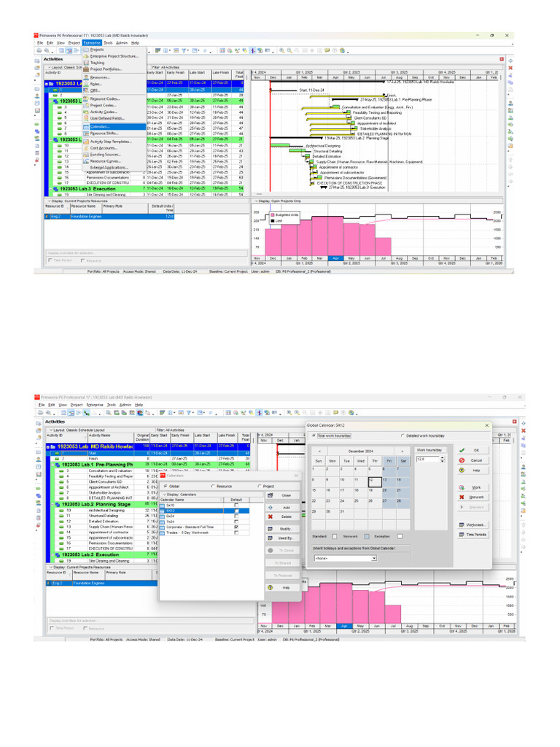
Task: Go to next month in calendar dialog
Action: pyautogui.click(x=402, y=451)
